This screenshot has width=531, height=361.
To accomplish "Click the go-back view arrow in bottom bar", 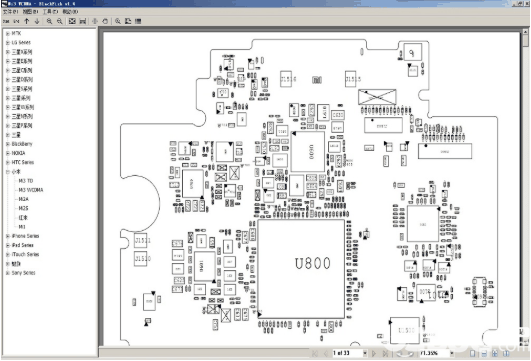I will (399, 354).
